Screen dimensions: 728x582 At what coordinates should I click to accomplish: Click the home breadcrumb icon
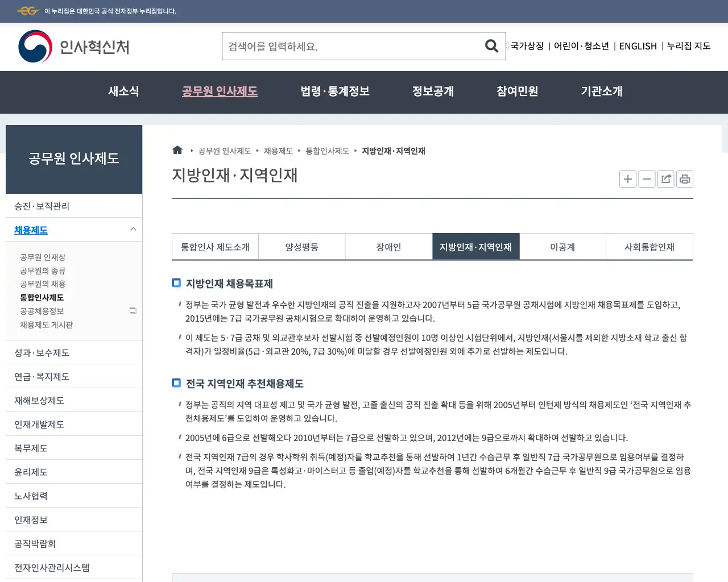tap(177, 150)
